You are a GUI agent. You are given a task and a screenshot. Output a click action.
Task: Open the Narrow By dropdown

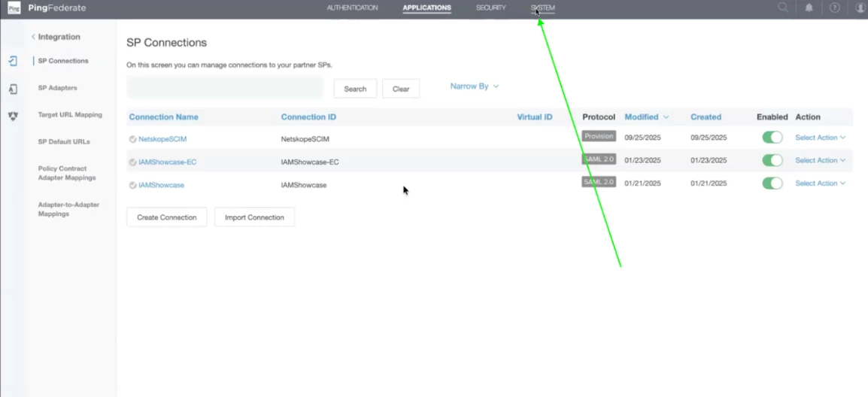tap(475, 86)
